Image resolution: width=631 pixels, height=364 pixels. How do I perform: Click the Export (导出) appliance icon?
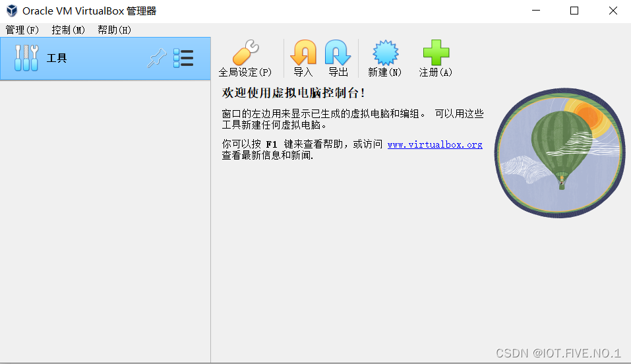click(338, 52)
